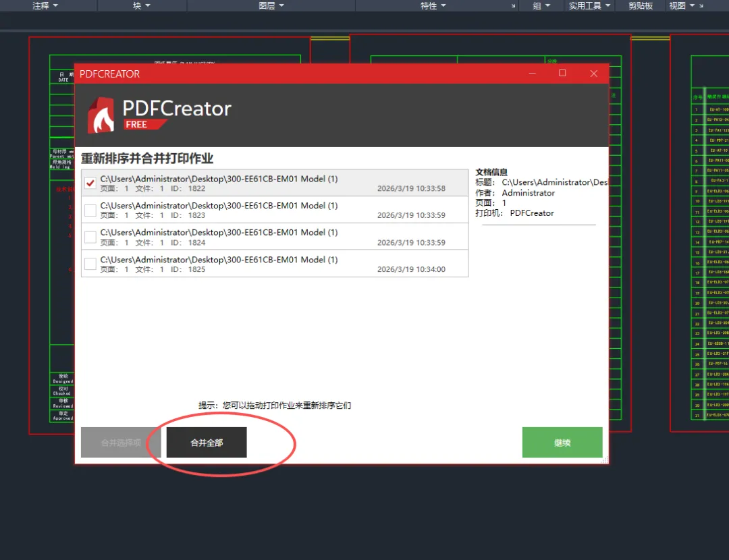Click the Administrator author value

click(528, 193)
